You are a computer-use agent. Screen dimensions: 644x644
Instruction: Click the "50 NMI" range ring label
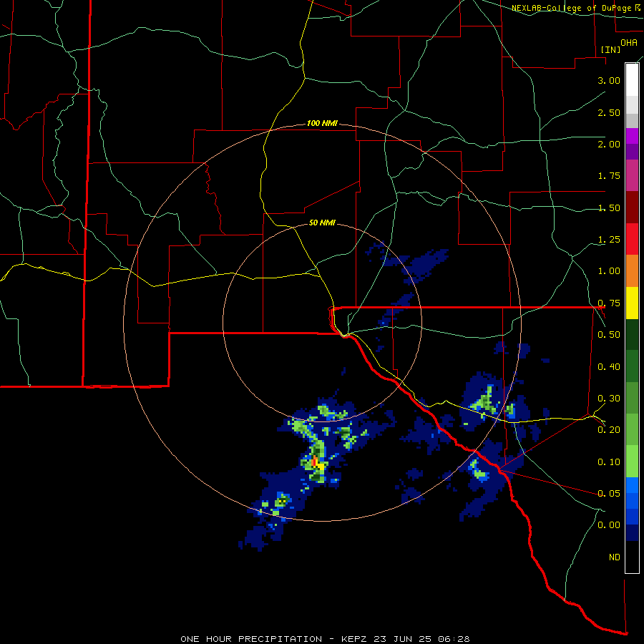coord(322,223)
